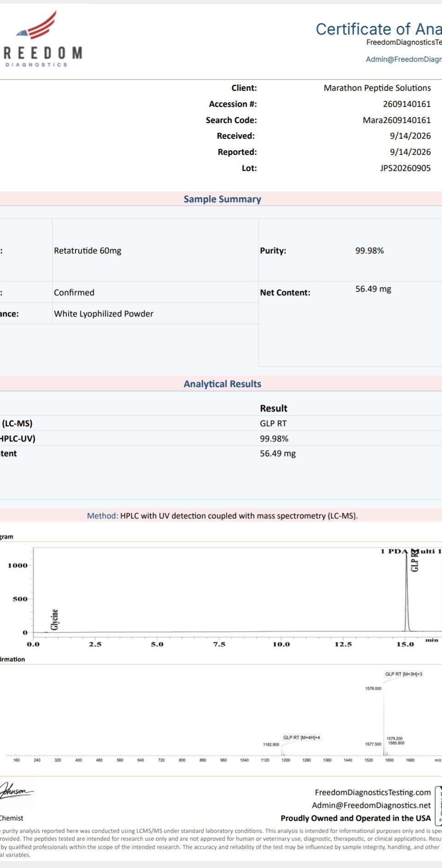Click the client name Marathon Peptide Solutions
The width and height of the screenshot is (442, 868).
click(377, 88)
